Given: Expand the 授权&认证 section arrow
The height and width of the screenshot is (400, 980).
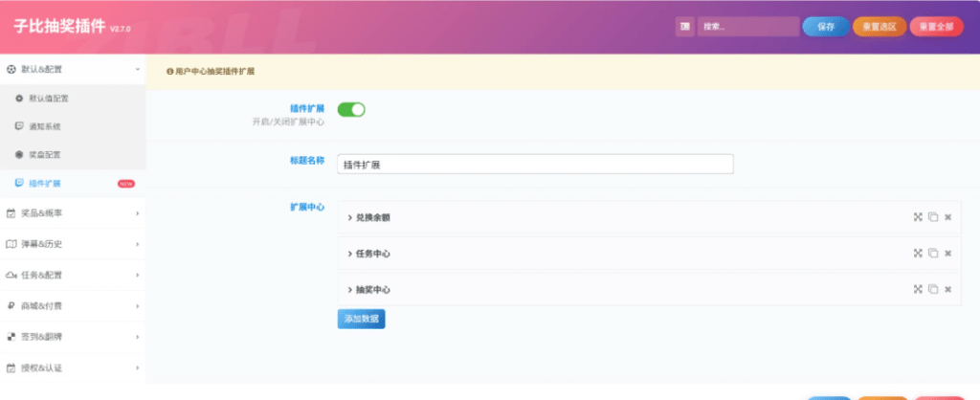Looking at the screenshot, I should 138,368.
